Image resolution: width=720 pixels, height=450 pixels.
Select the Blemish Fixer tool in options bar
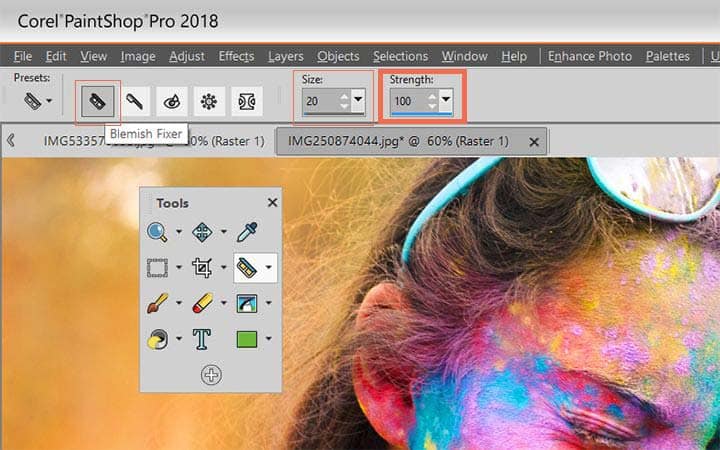[x=98, y=101]
